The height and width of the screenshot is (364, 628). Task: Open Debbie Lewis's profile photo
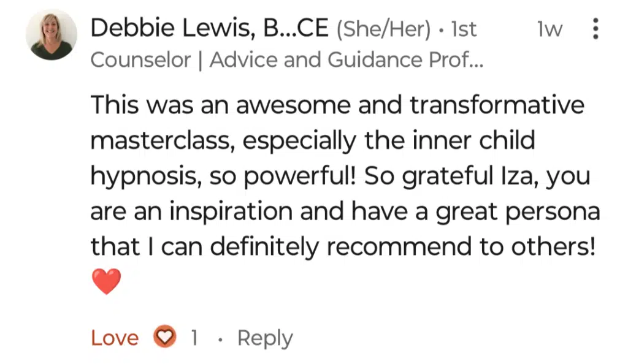click(52, 35)
